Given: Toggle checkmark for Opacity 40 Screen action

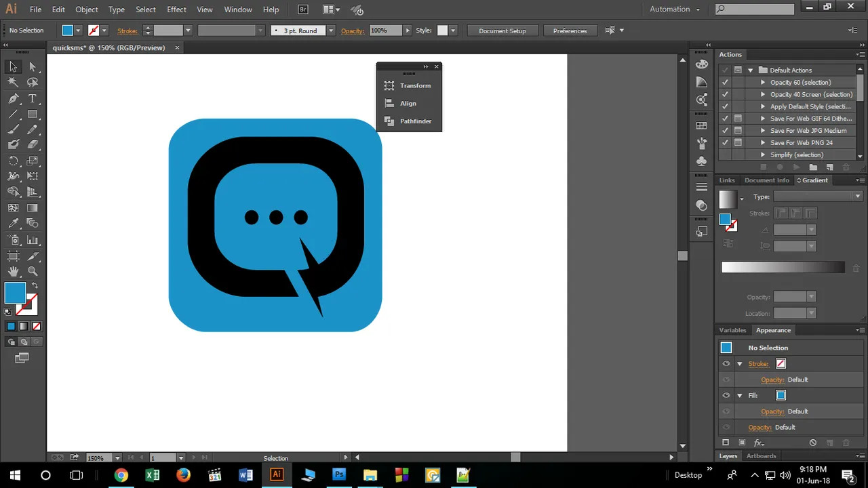Looking at the screenshot, I should (x=725, y=94).
